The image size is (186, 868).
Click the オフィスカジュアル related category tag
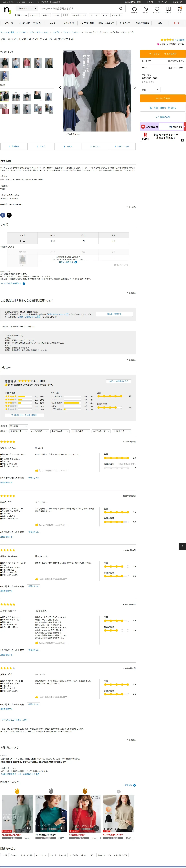pos(121,855)
